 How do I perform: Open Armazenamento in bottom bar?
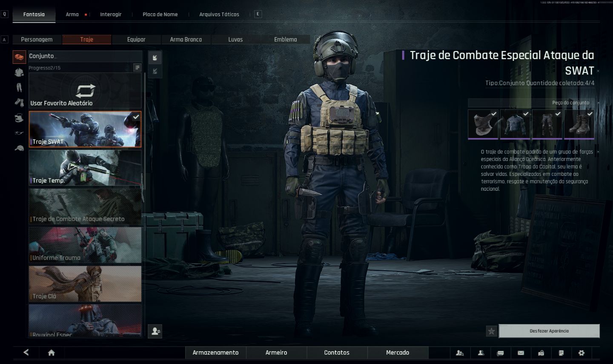click(x=216, y=353)
